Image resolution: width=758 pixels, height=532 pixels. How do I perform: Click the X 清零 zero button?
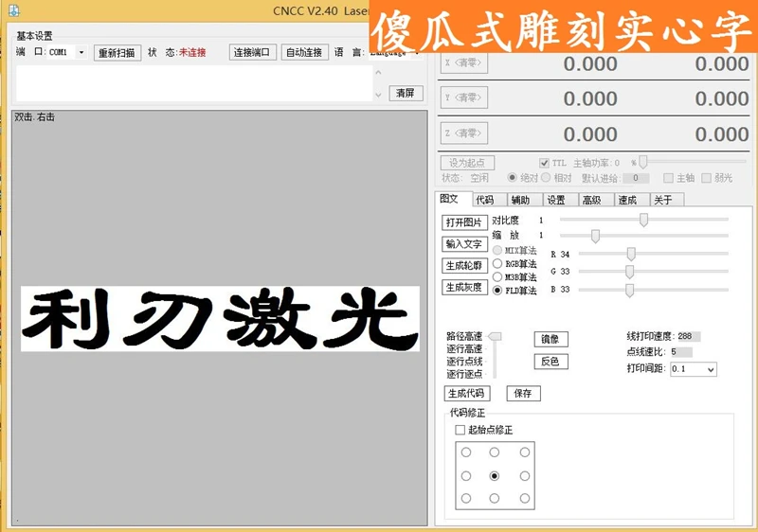(x=463, y=62)
